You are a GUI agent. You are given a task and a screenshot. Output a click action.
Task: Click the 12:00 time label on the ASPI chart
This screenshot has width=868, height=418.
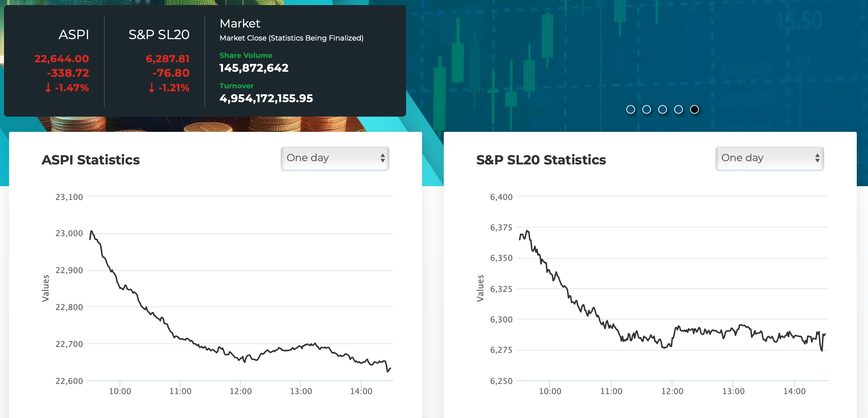pos(241,391)
